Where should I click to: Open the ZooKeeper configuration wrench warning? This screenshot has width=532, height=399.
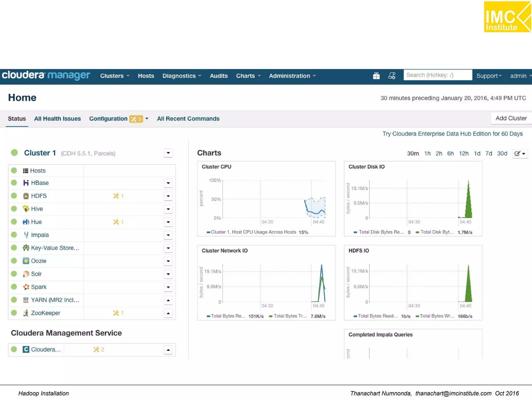(x=118, y=313)
